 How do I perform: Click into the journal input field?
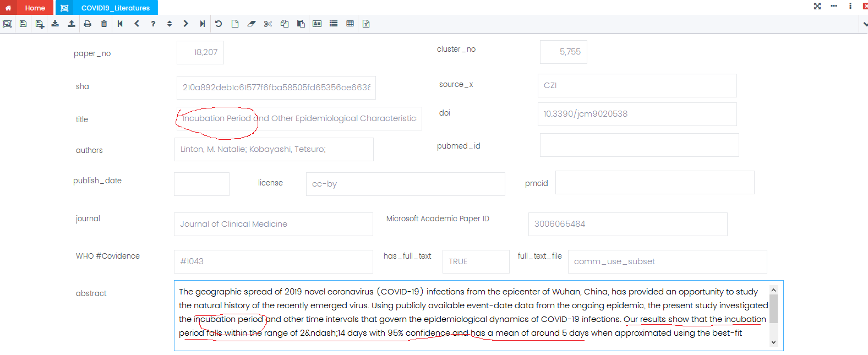[x=273, y=224]
